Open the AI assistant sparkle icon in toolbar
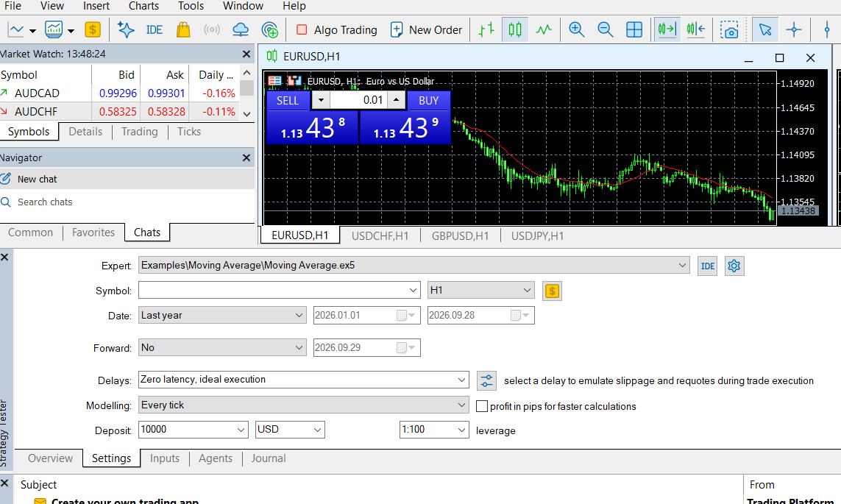 tap(126, 29)
